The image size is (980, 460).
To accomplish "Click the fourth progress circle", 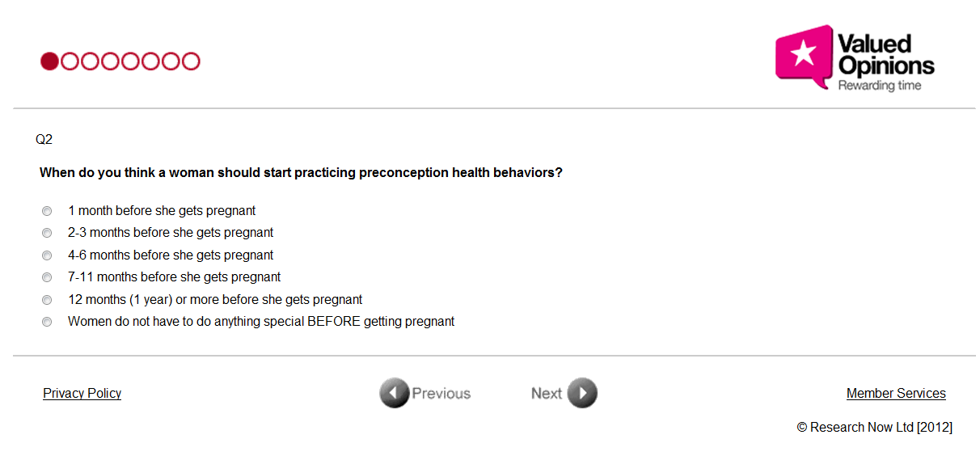I will coord(110,61).
